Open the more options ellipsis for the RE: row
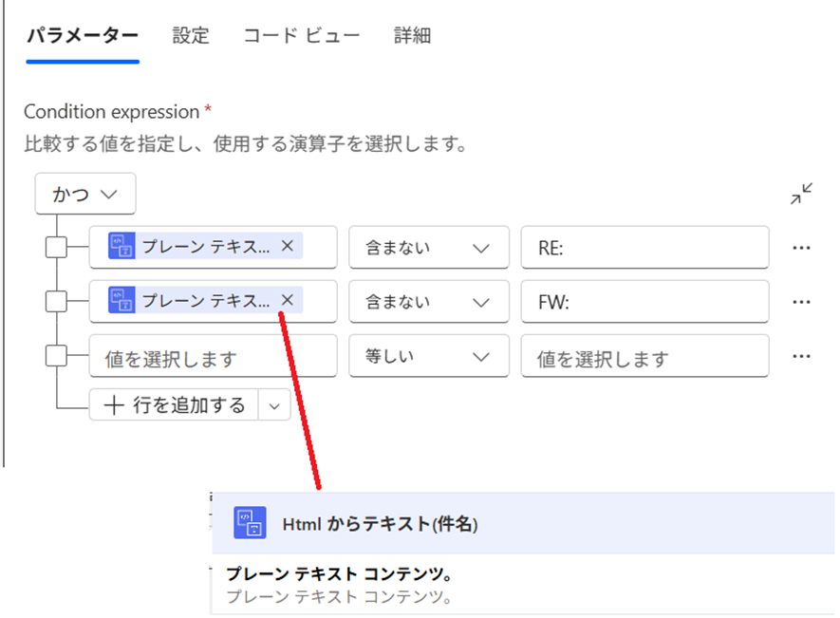This screenshot has height=618, width=840. pos(801,248)
